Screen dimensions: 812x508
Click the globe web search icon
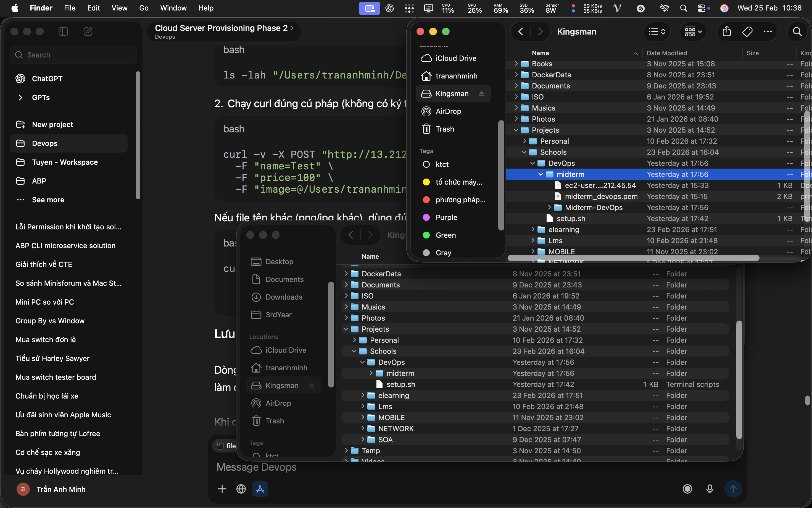point(241,489)
